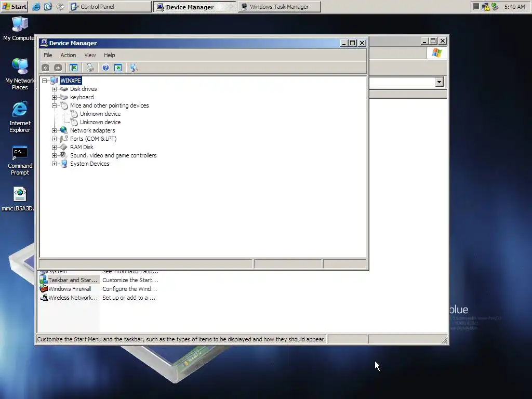532x399 pixels.
Task: Click the Internet Explorer quick launch icon
Action: pos(36,6)
